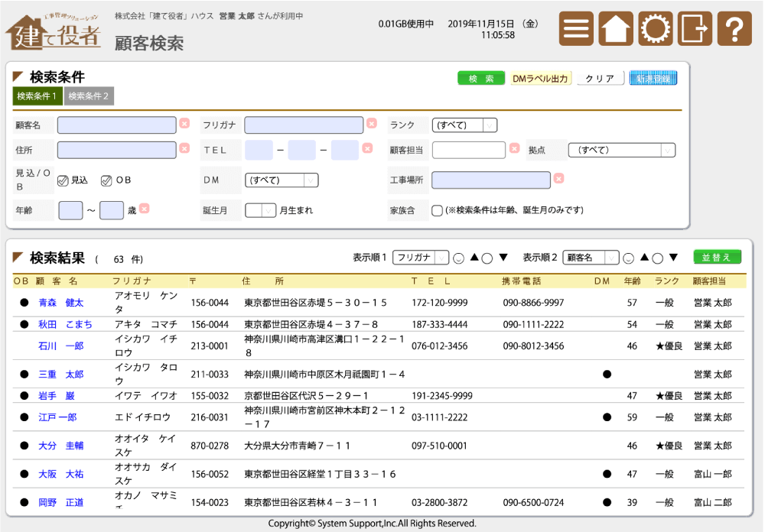Image resolution: width=765 pixels, height=532 pixels.
Task: Clear the 年齢 range with red x
Action: coord(145,209)
